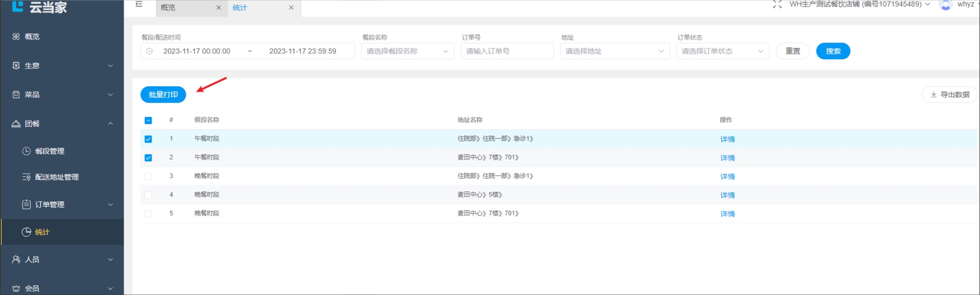Close the 统计 tab
The height and width of the screenshot is (295, 980).
coord(291,8)
